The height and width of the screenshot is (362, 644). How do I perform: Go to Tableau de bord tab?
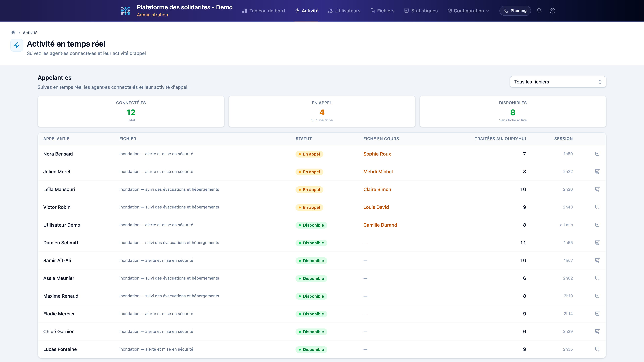[263, 11]
